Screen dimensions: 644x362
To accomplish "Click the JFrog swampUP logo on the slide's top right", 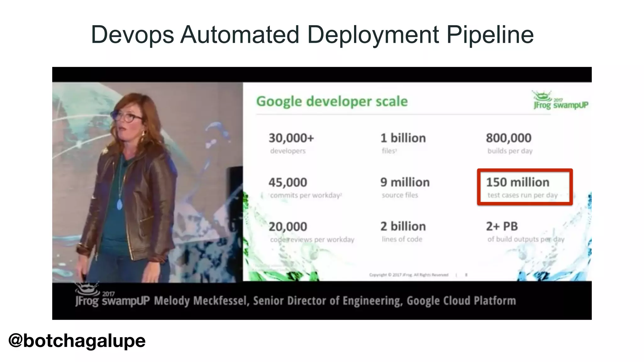I will 561,100.
